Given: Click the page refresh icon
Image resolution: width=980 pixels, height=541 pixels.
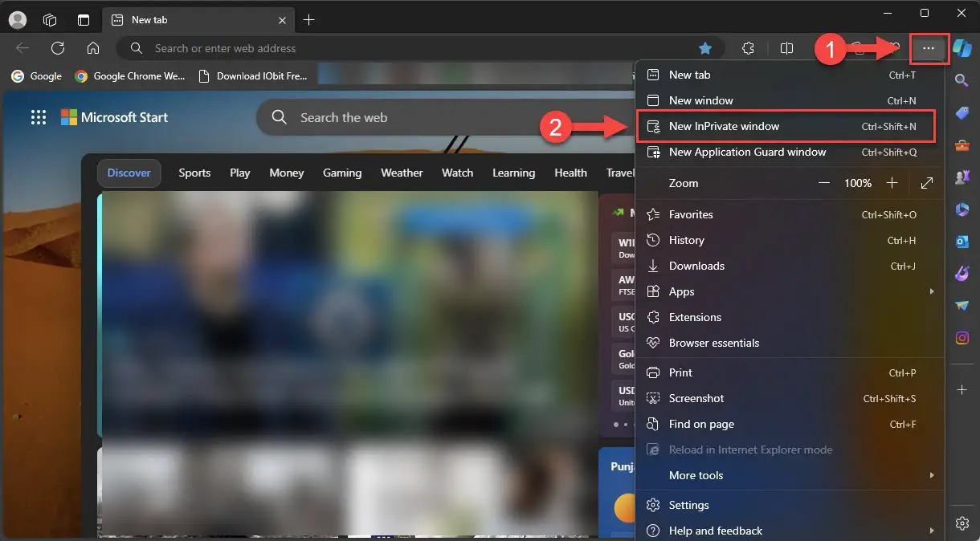Looking at the screenshot, I should (57, 48).
